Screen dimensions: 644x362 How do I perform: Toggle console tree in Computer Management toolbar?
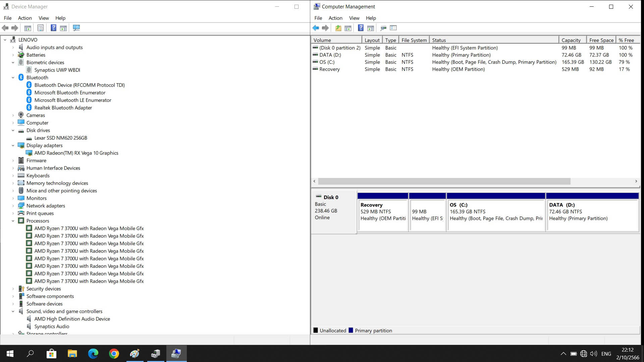pos(348,28)
